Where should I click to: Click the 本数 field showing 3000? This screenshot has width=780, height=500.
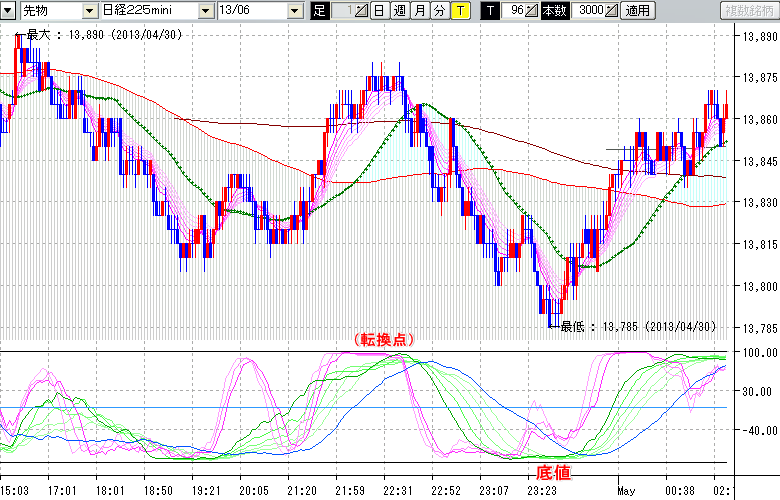(590, 11)
